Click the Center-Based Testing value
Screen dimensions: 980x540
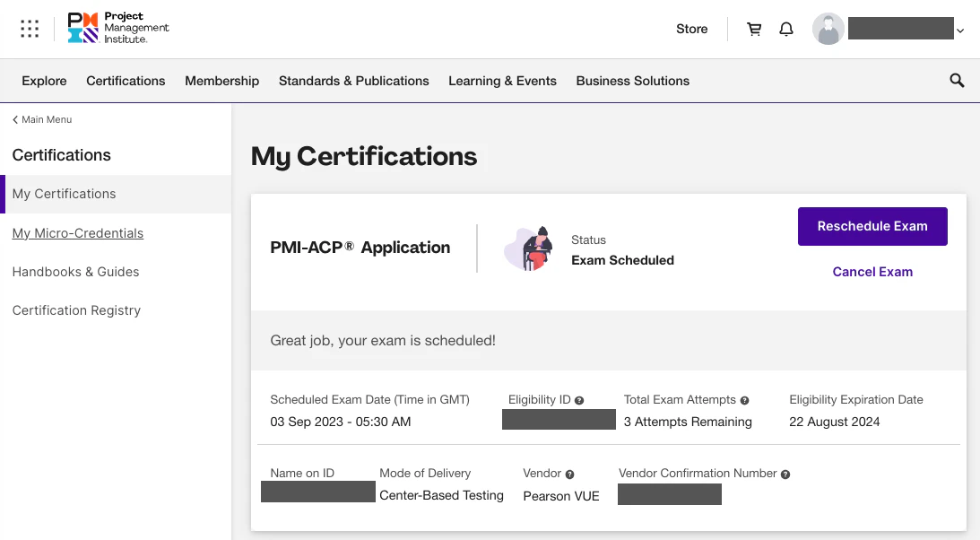coord(441,495)
